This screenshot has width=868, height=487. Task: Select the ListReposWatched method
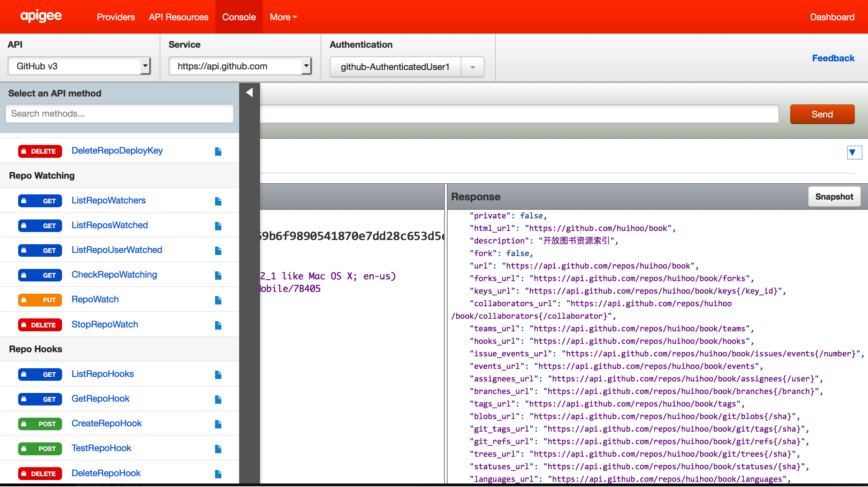coord(109,225)
